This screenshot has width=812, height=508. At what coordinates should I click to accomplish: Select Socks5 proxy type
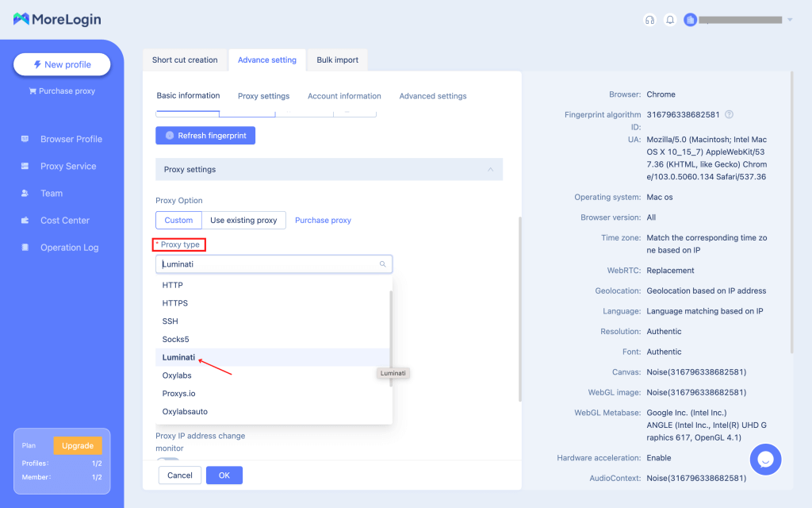click(273, 340)
